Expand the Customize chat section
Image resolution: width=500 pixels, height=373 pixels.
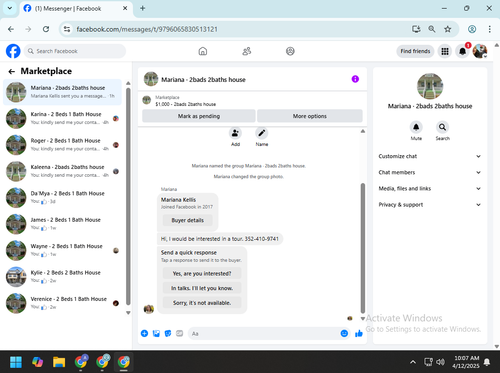coord(430,156)
